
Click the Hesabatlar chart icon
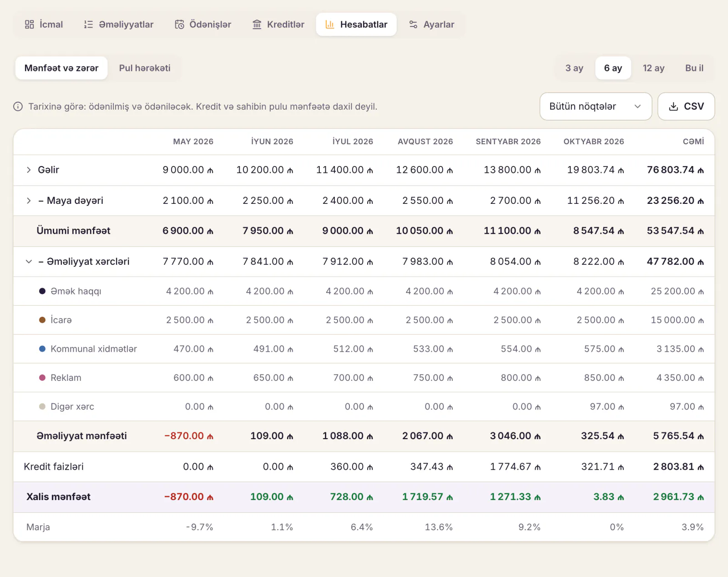[330, 25]
